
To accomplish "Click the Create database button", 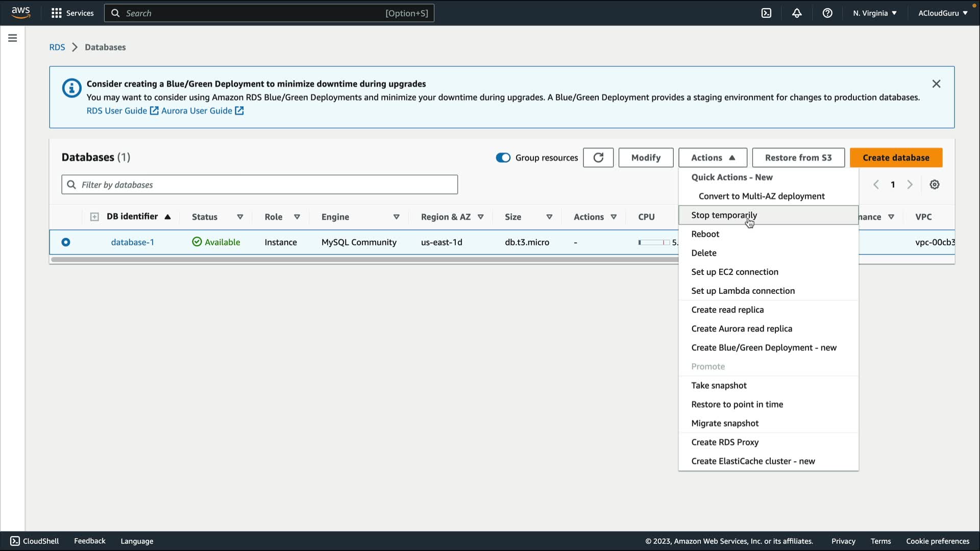I will pos(896,158).
